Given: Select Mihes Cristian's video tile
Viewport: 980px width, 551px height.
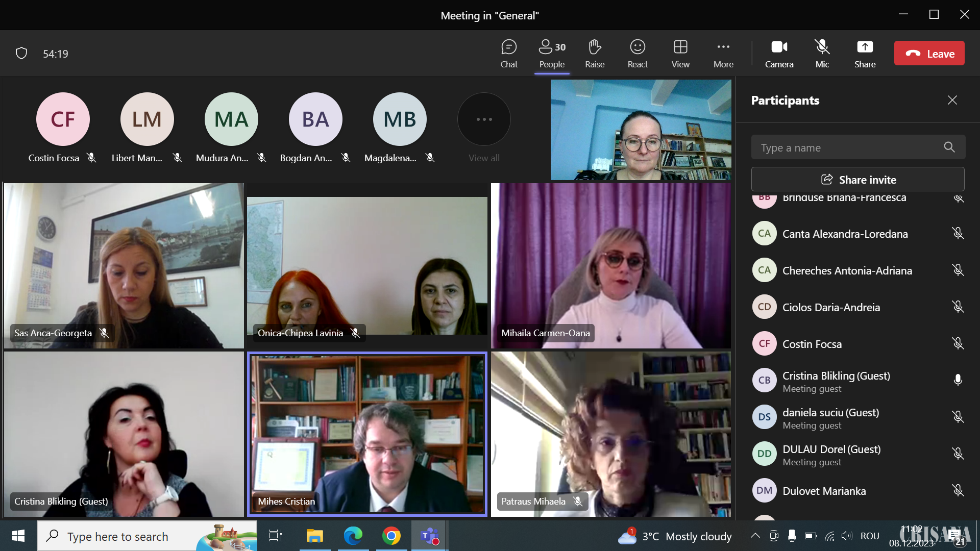Looking at the screenshot, I should [x=367, y=434].
